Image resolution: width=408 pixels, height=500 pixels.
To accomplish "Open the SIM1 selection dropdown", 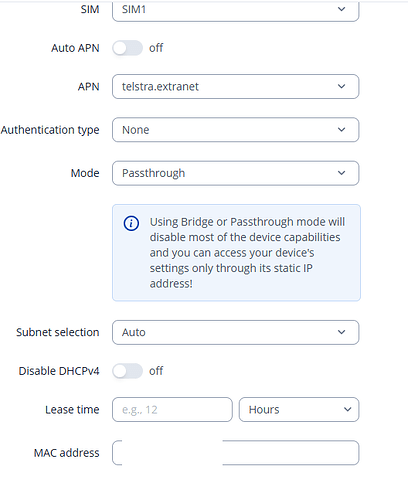I will click(x=236, y=10).
